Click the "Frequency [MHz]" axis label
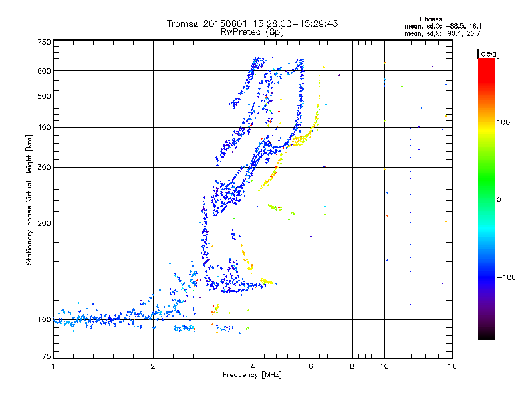The image size is (532, 399). coord(252,375)
